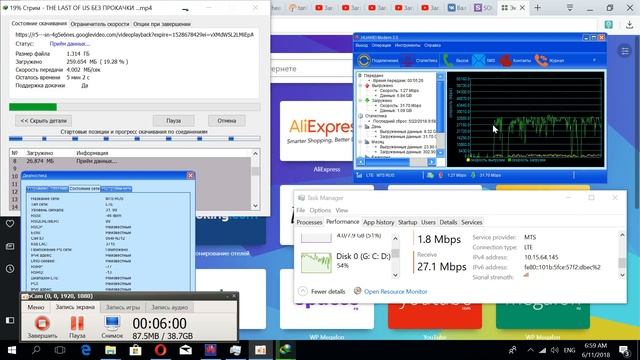Click down arrow of download connections list scrollbar
The width and height of the screenshot is (640, 360).
click(x=256, y=206)
